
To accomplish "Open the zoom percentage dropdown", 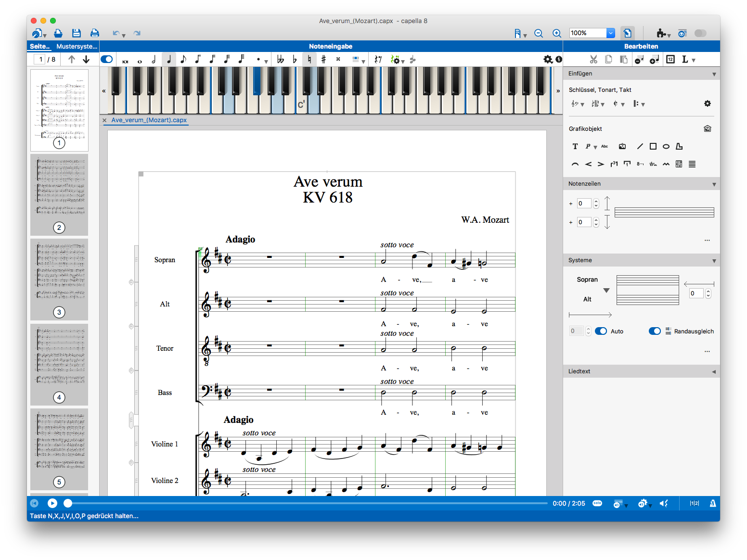I will coord(611,33).
